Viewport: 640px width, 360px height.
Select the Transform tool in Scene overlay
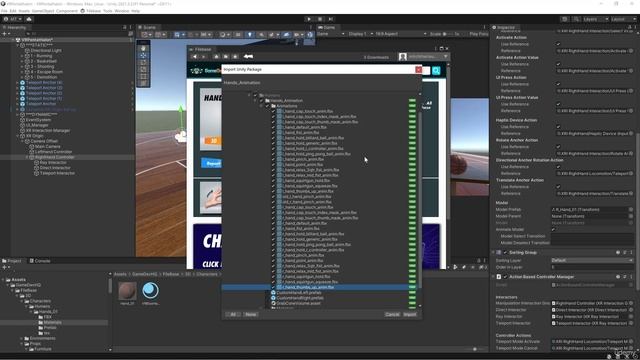(x=143, y=83)
